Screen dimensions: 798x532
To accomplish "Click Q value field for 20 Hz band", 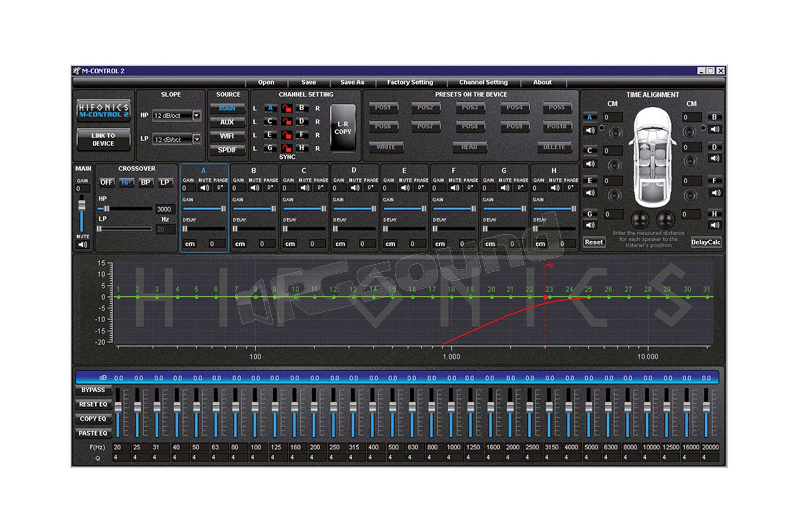I will coord(121,458).
